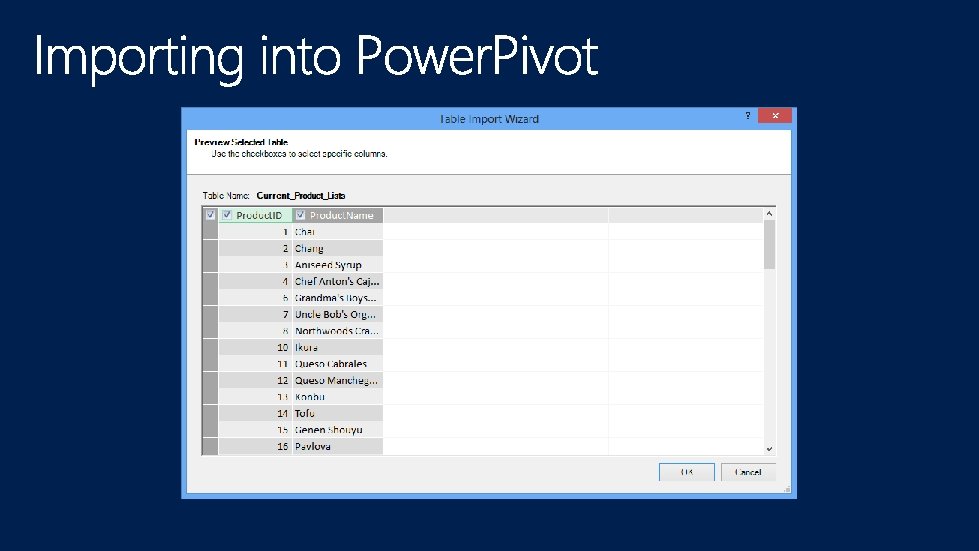This screenshot has height=551, width=979.
Task: Click the Current_Product_Lists table name
Action: 301,195
